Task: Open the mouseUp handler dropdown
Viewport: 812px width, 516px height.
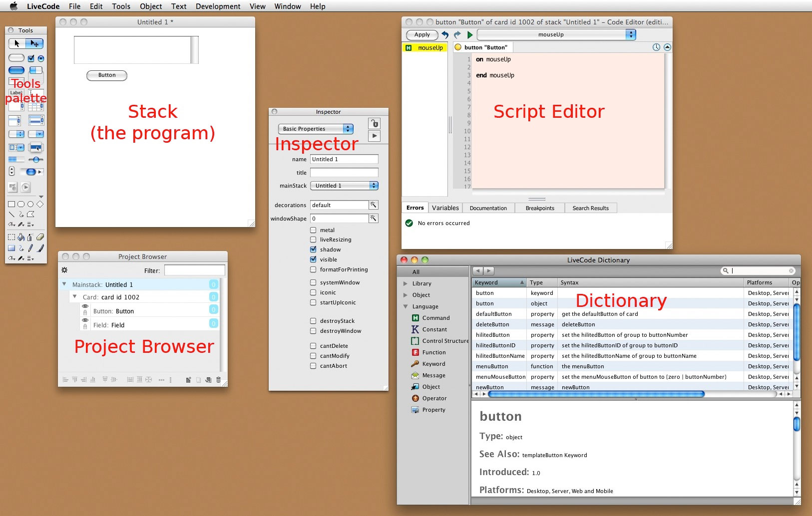Action: (x=556, y=34)
